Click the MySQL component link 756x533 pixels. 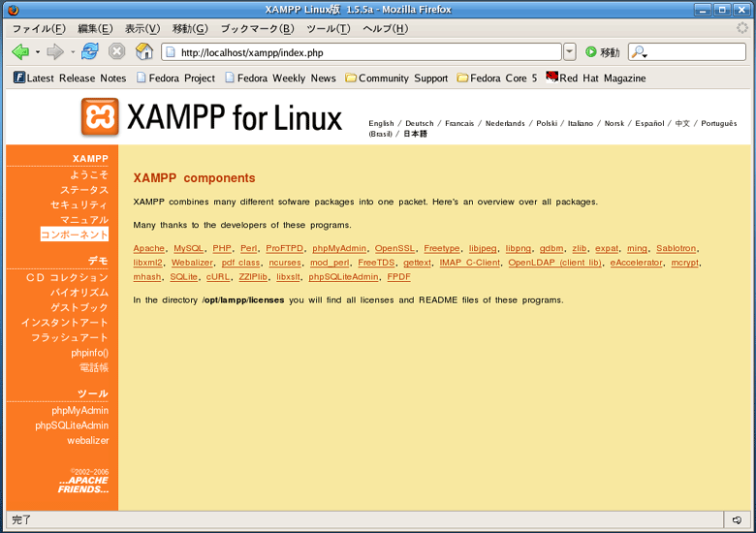pyautogui.click(x=189, y=248)
